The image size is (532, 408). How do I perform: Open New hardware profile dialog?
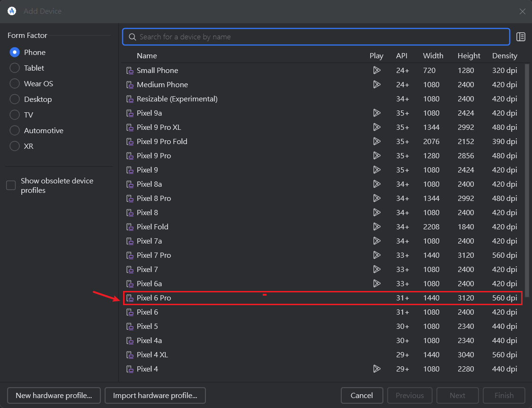click(x=54, y=395)
